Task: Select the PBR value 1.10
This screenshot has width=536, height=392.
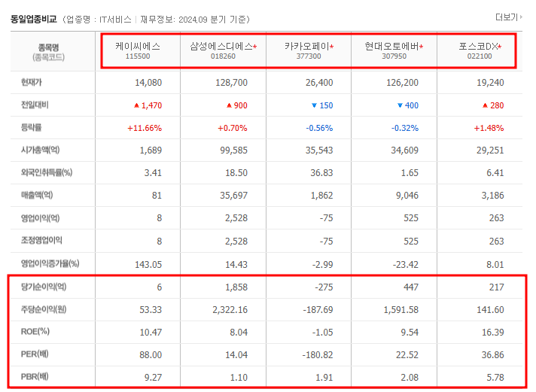Action: [x=239, y=378]
